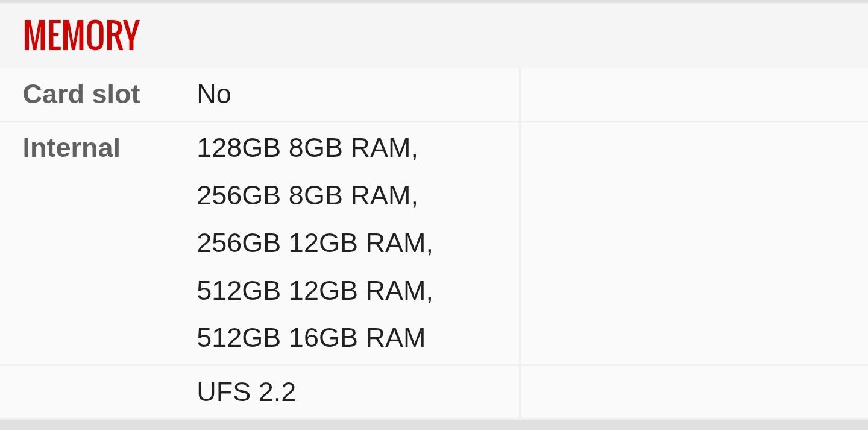Select the Card slot value "No"
The image size is (868, 430).
click(214, 94)
